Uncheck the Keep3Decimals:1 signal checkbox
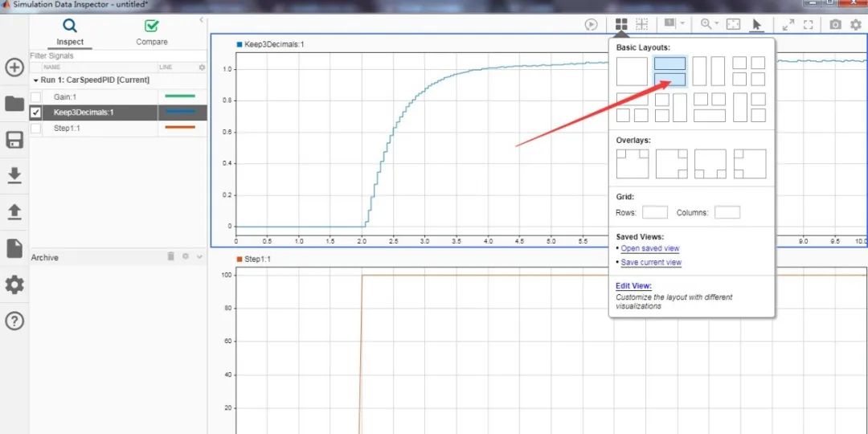The image size is (868, 434). [x=36, y=113]
